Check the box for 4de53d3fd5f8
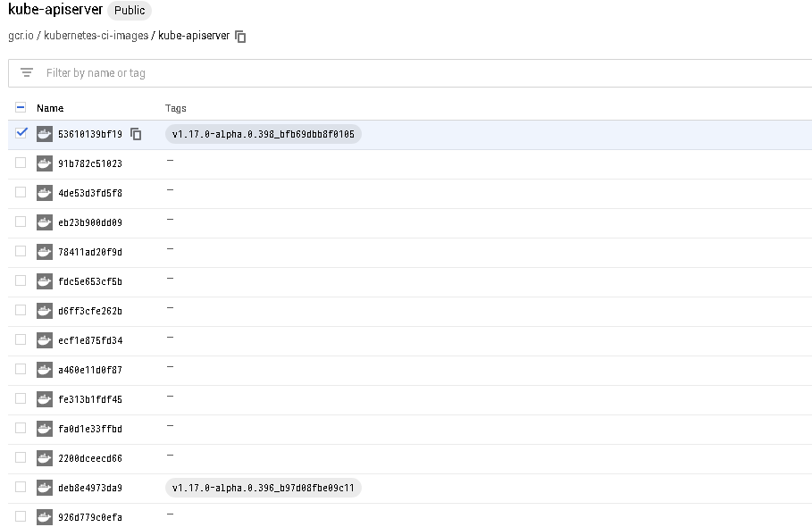This screenshot has height=527, width=812. click(x=21, y=192)
